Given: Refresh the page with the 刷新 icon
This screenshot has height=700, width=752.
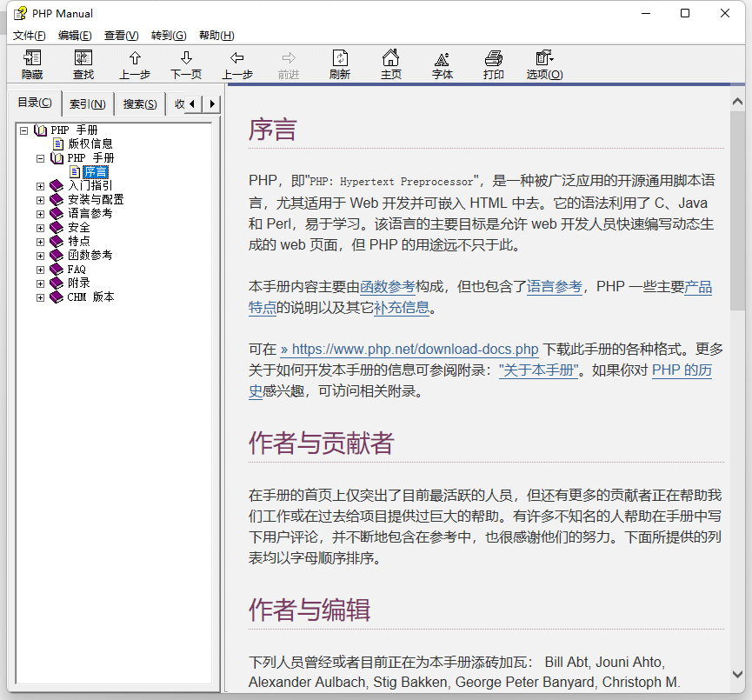Looking at the screenshot, I should pyautogui.click(x=340, y=64).
